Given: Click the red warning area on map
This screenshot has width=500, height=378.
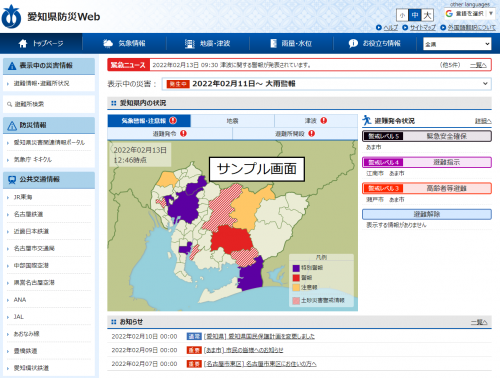Looking at the screenshot, I should [x=231, y=238].
